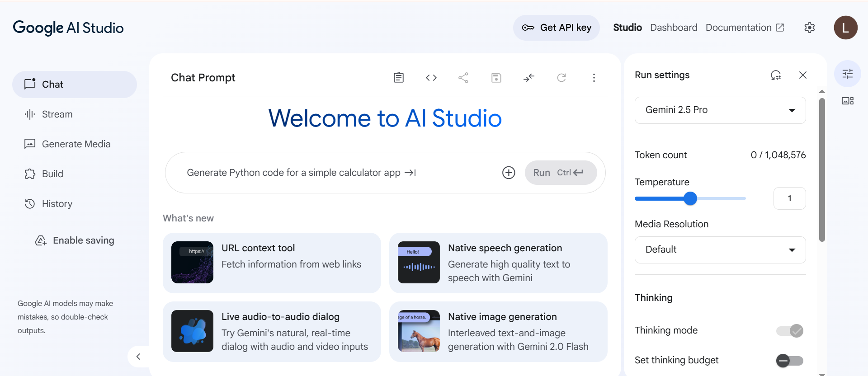Switch to the Studio tab
Screen dimensions: 868x376
(627, 28)
